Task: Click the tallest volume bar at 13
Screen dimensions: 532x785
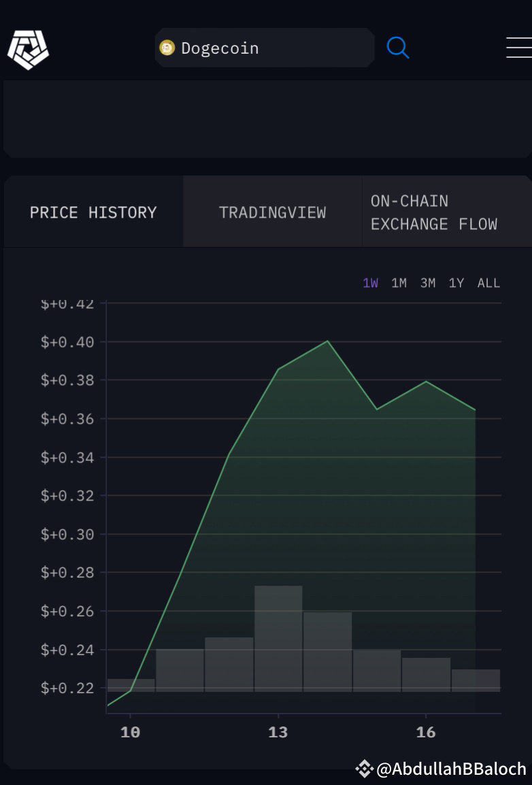Action: click(x=278, y=639)
